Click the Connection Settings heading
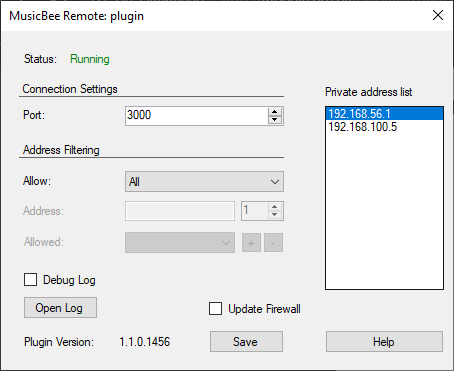This screenshot has width=454, height=371. tap(70, 89)
